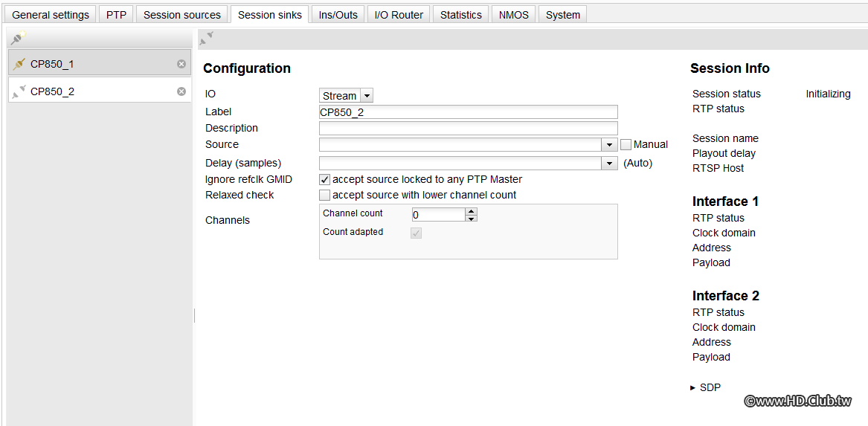Toggle Ignore refclk GMID checkbox
Screen dimensions: 868x426
(x=325, y=179)
